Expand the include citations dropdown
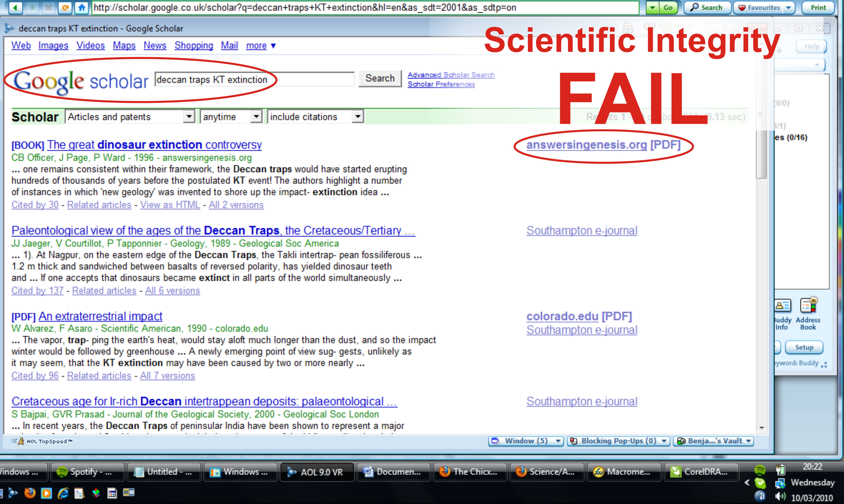 [357, 117]
